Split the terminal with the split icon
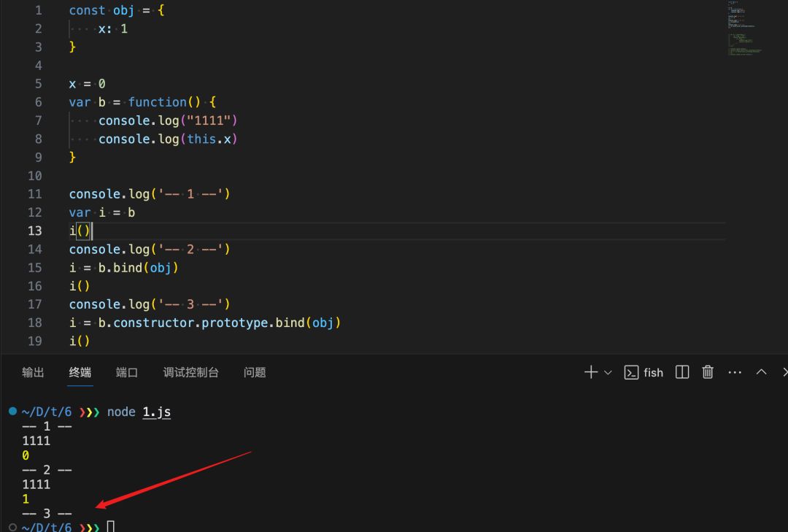Viewport: 788px width, 532px height. pyautogui.click(x=682, y=372)
